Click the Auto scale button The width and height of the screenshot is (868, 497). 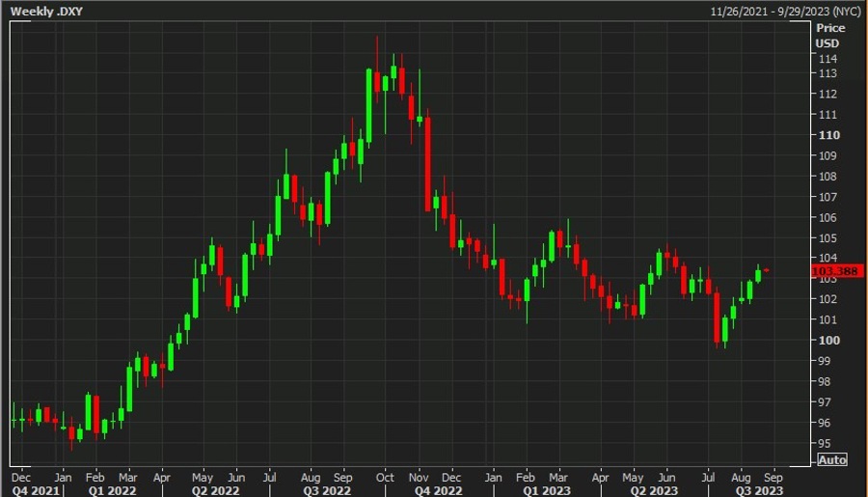(x=832, y=460)
